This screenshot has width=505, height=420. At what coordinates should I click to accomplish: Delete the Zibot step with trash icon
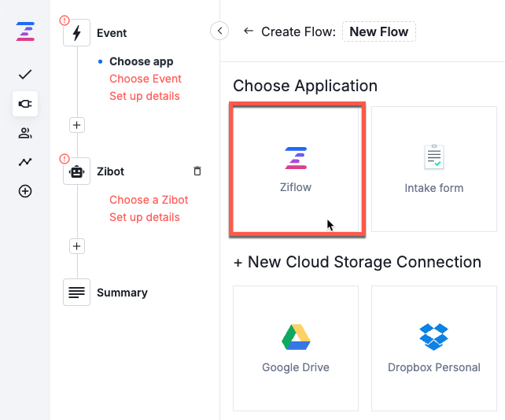tap(197, 171)
